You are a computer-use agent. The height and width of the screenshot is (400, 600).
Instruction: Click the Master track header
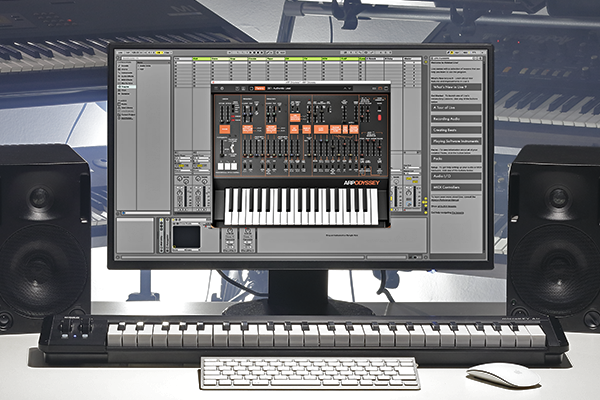pos(412,59)
